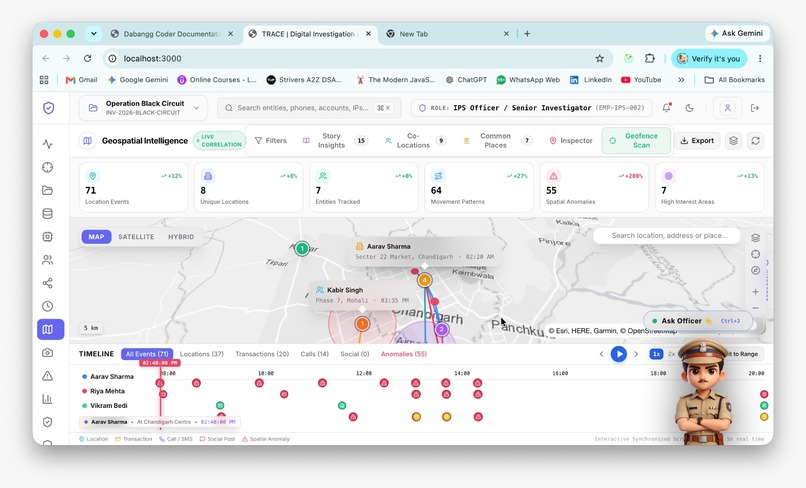Screen dimensions: 806x488
Task: Open browser extensions puzzle icon
Action: pyautogui.click(x=650, y=59)
